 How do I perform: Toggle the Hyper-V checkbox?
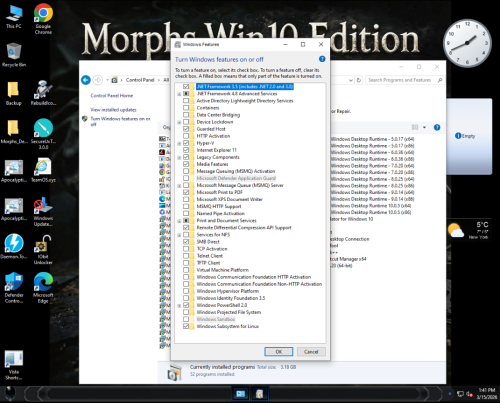tap(186, 143)
